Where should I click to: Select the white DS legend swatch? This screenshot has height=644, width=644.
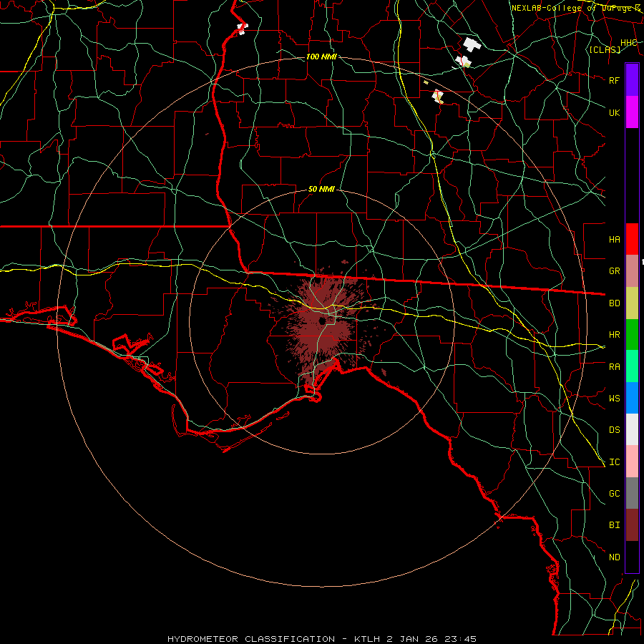click(632, 429)
